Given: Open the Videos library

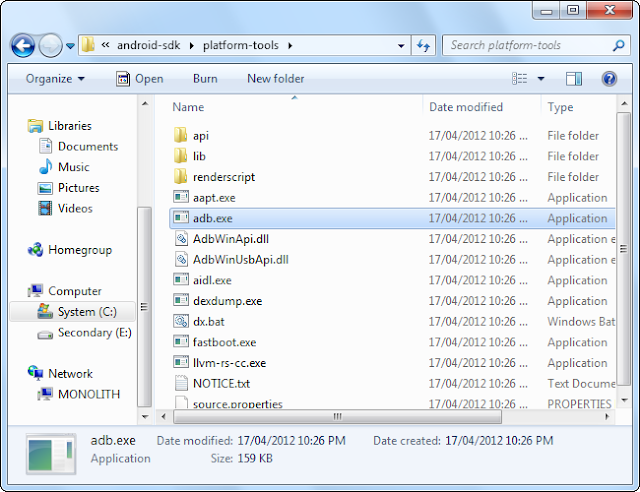Looking at the screenshot, I should pos(65,208).
